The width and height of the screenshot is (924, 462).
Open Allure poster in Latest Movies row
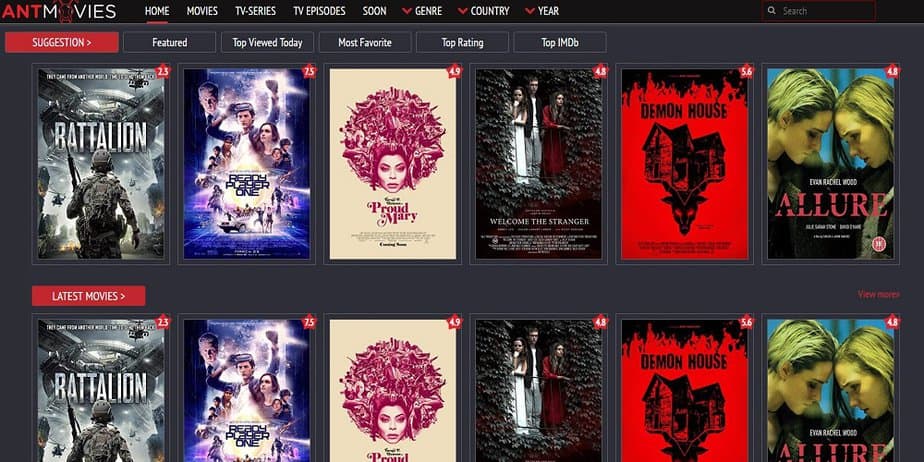coord(831,391)
